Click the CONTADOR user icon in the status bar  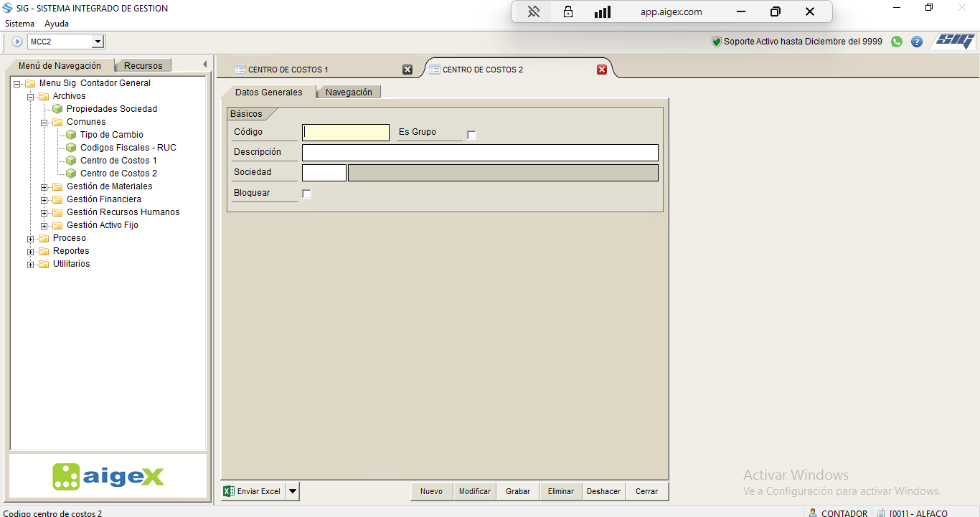[x=813, y=513]
